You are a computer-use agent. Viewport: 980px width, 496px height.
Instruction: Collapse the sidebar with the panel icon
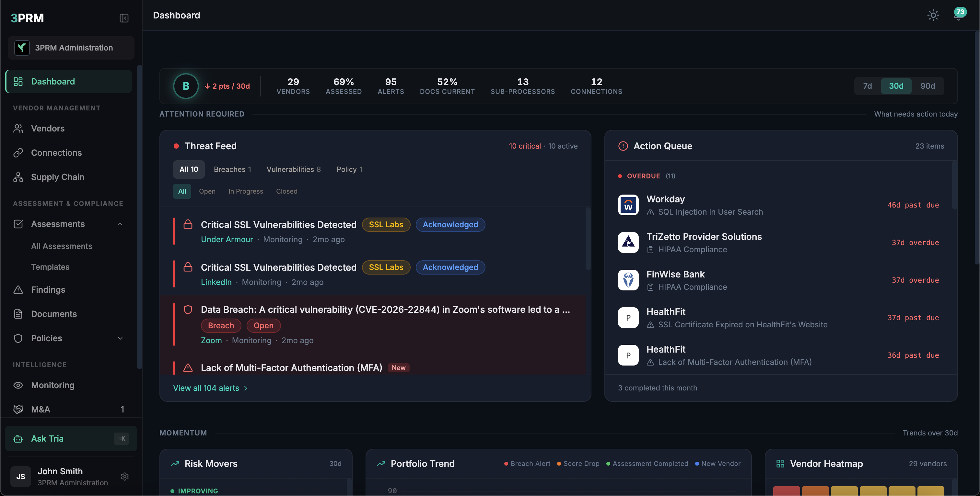click(124, 18)
